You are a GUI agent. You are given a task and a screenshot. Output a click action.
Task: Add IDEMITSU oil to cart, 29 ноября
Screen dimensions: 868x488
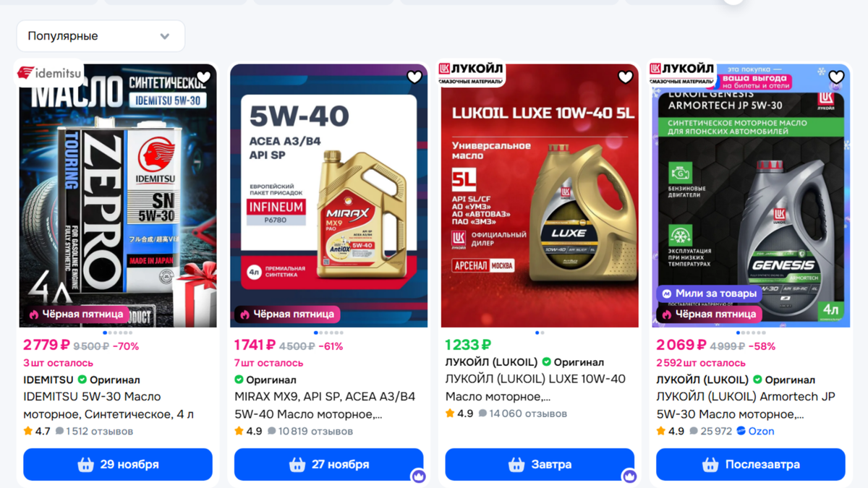tap(118, 465)
